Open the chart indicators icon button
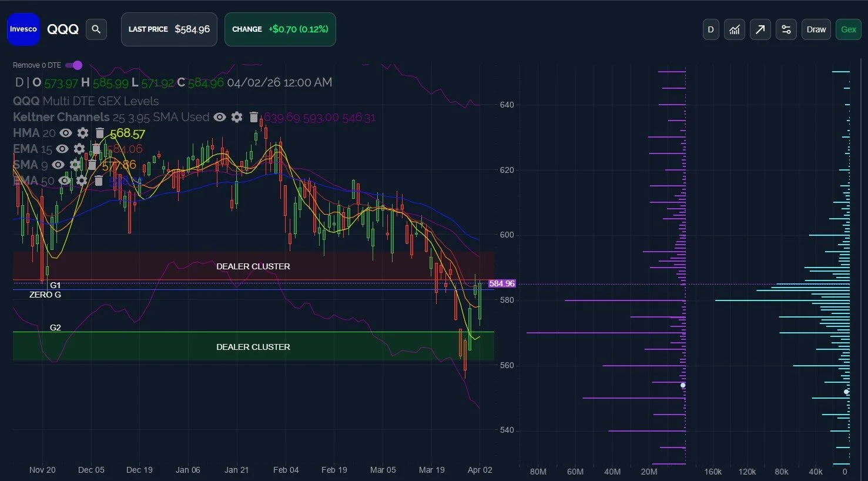 pos(735,29)
